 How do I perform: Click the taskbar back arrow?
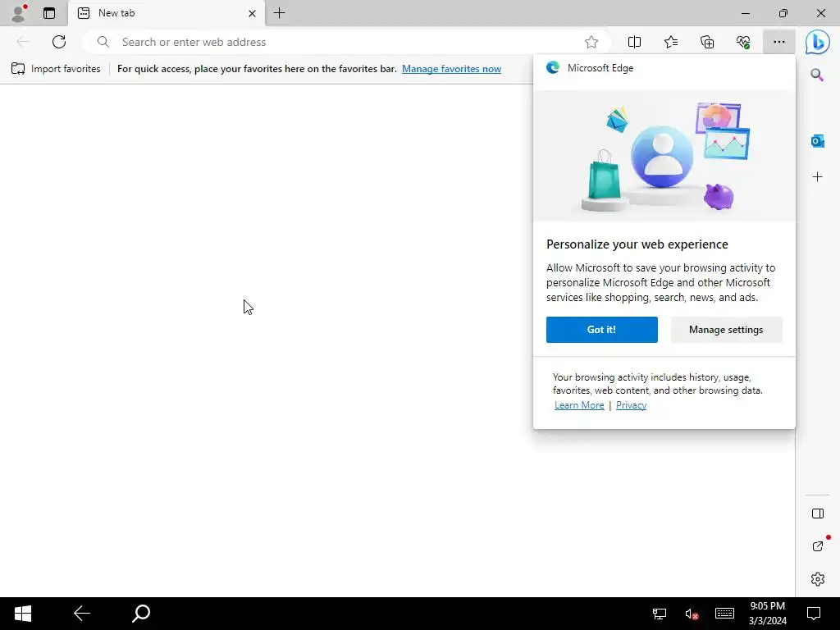[82, 614]
